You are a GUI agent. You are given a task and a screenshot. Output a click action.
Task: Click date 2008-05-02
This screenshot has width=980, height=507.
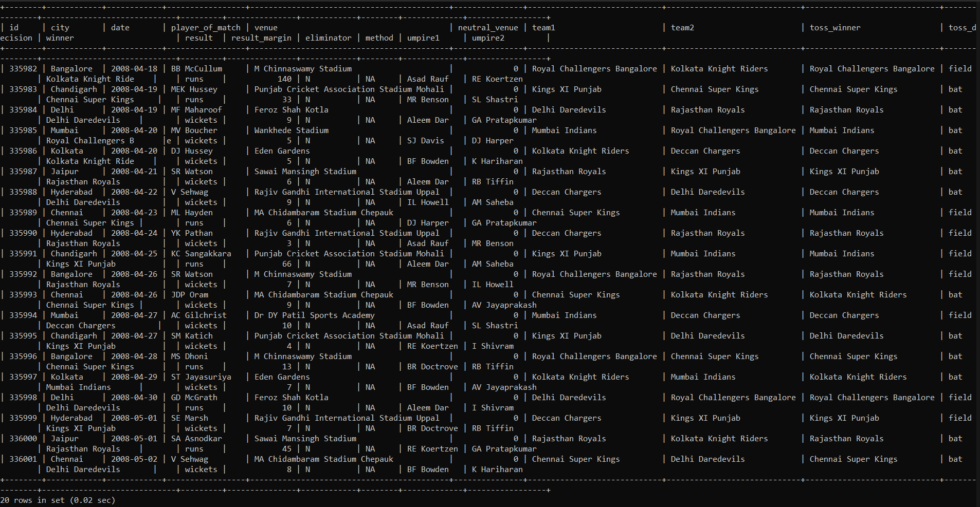[x=134, y=459]
